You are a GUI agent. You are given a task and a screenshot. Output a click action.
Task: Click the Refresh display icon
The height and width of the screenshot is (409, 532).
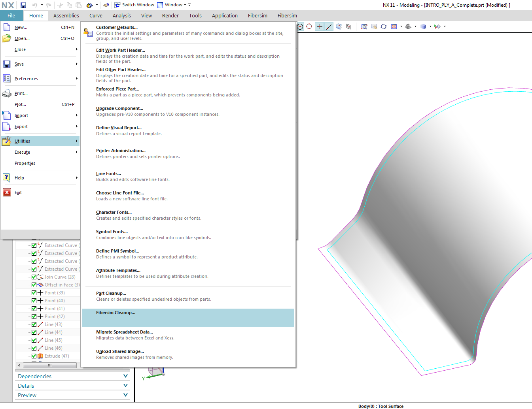click(383, 26)
